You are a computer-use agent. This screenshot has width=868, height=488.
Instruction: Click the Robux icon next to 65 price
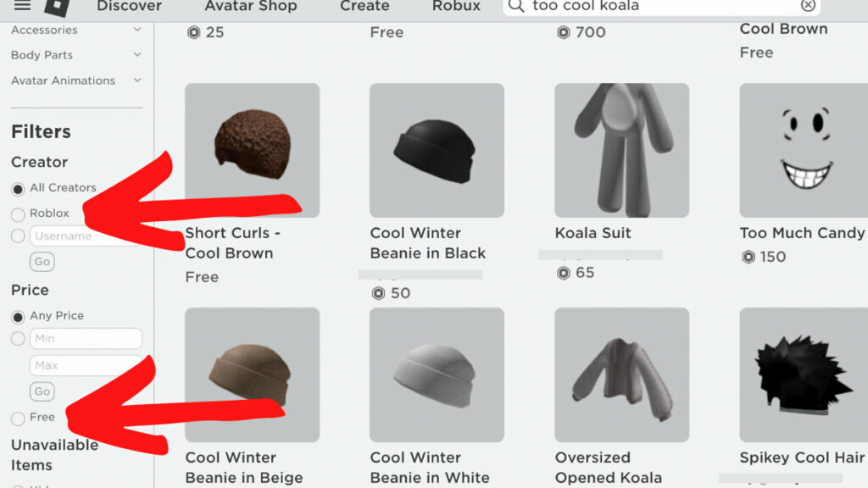[564, 273]
